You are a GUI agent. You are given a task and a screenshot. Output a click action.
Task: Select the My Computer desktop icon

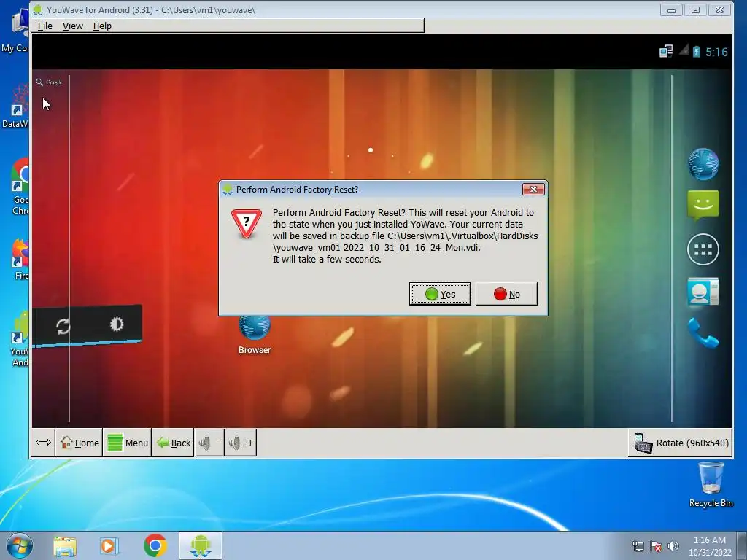(x=15, y=31)
